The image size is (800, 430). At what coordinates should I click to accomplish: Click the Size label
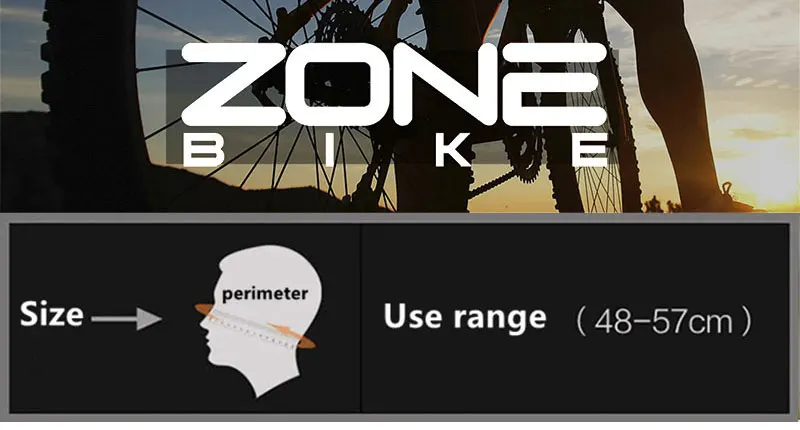click(x=52, y=314)
